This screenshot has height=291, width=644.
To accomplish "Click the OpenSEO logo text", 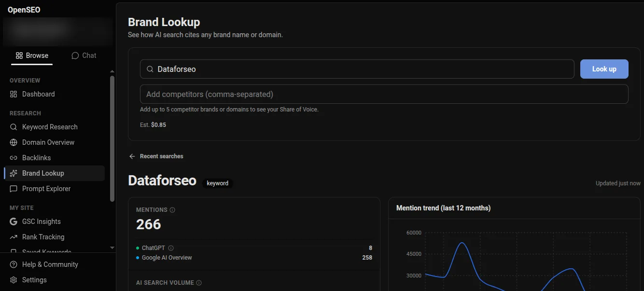I will coord(24,10).
